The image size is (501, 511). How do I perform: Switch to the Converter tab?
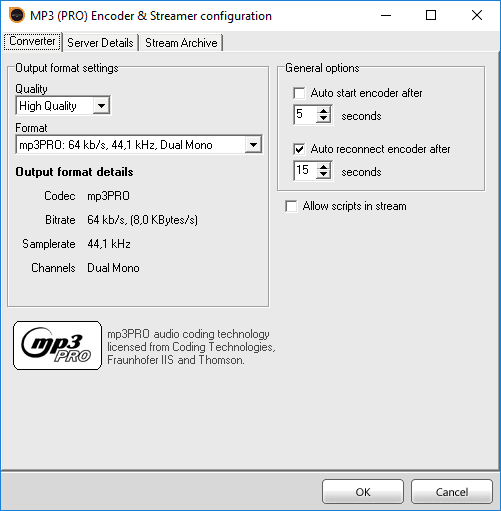coord(32,41)
